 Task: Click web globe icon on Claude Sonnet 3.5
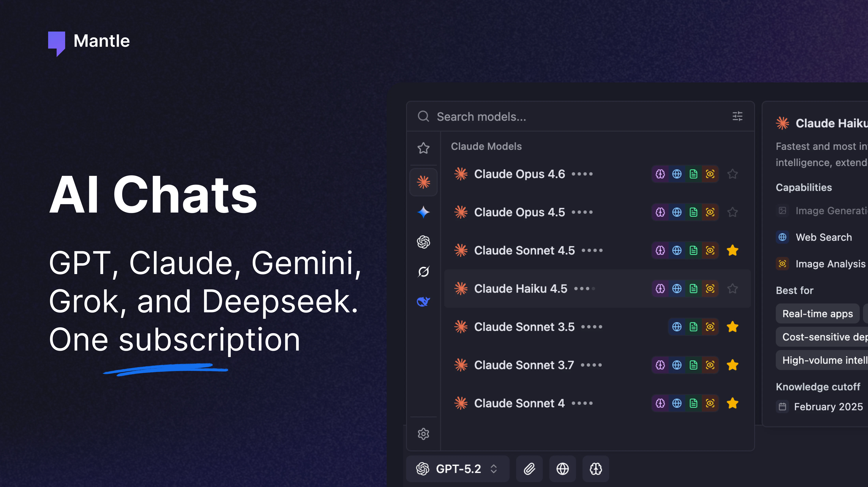point(677,327)
